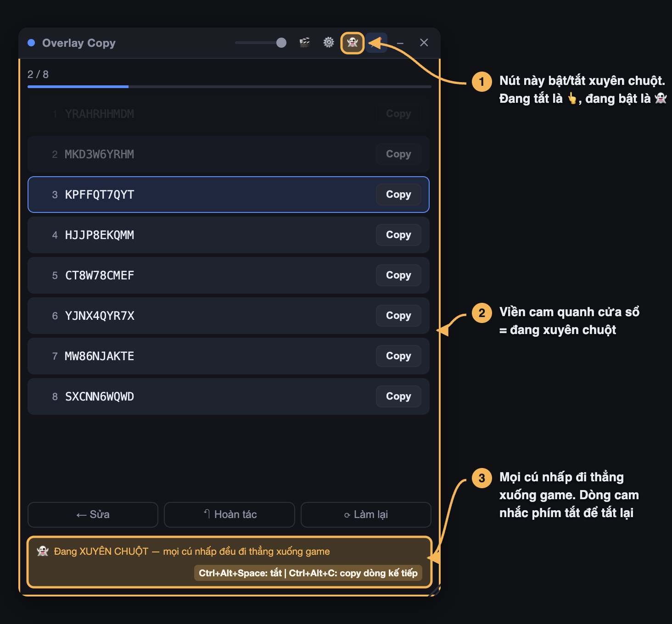Copy code SXCNN6WQWD in row 8
672x624 pixels.
point(398,396)
